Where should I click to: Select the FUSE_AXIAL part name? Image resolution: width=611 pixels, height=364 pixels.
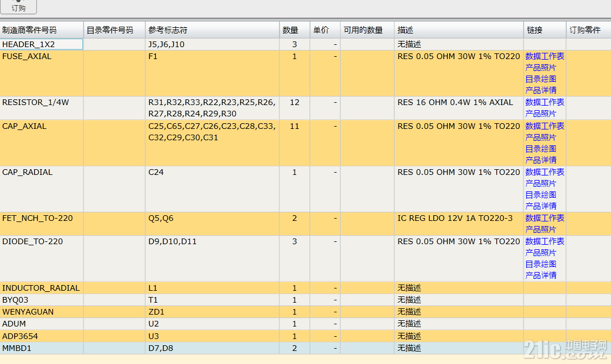(27, 57)
